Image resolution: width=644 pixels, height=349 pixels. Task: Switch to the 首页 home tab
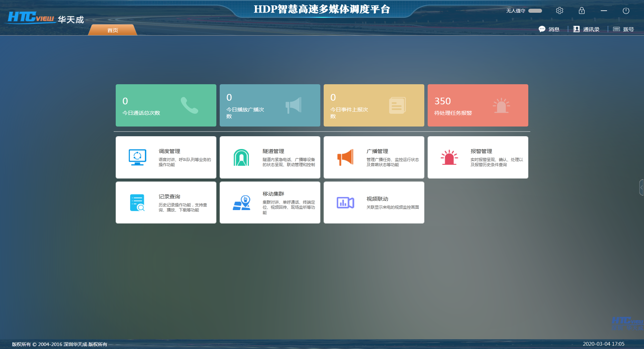pos(113,30)
